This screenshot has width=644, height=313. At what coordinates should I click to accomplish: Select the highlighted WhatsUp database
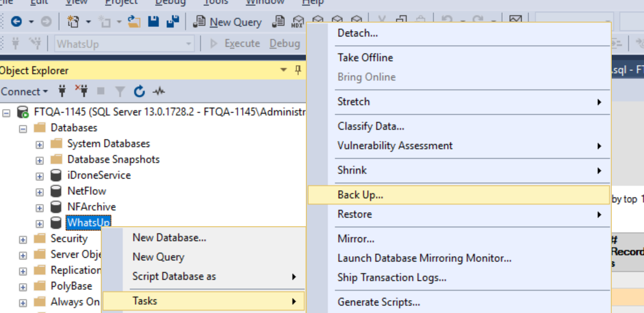88,223
